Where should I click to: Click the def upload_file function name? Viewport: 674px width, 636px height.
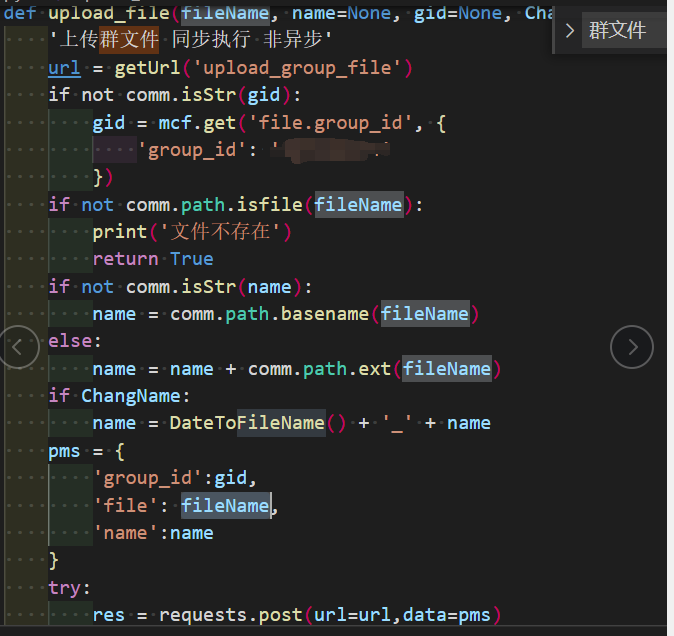(x=109, y=13)
